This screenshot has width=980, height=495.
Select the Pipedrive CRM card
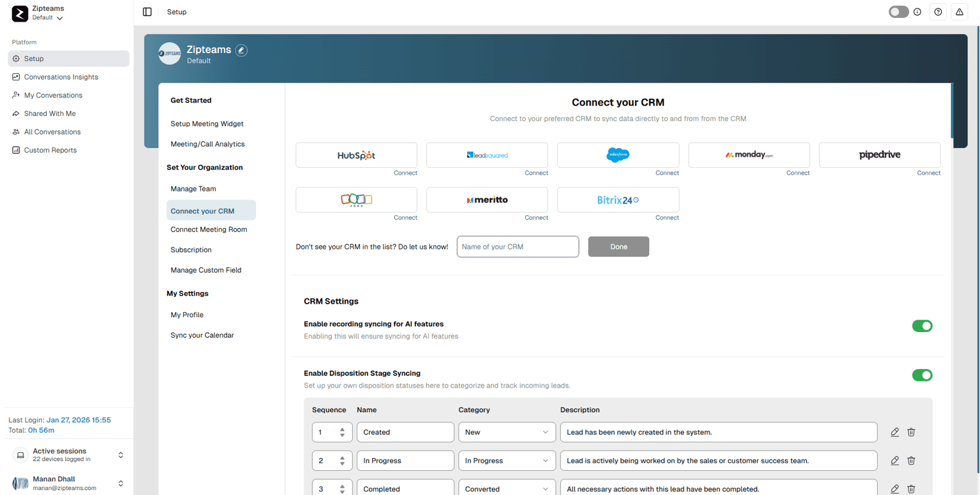[879, 155]
